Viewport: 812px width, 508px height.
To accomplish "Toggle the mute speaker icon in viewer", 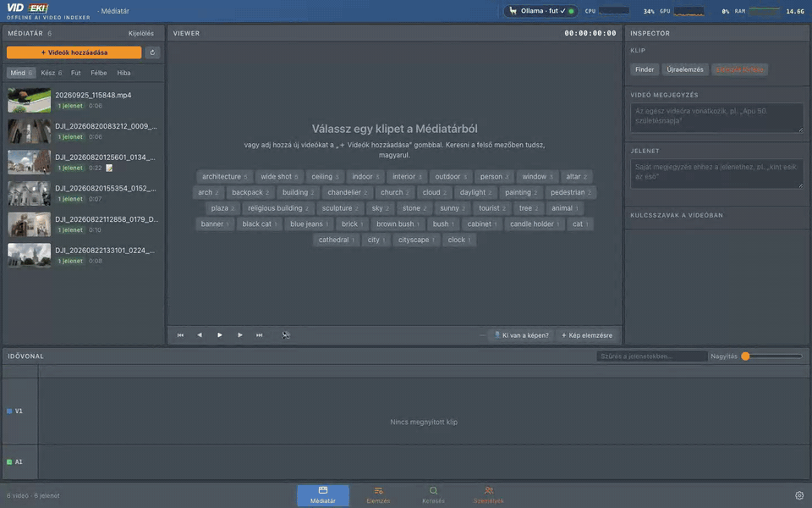I will [286, 335].
